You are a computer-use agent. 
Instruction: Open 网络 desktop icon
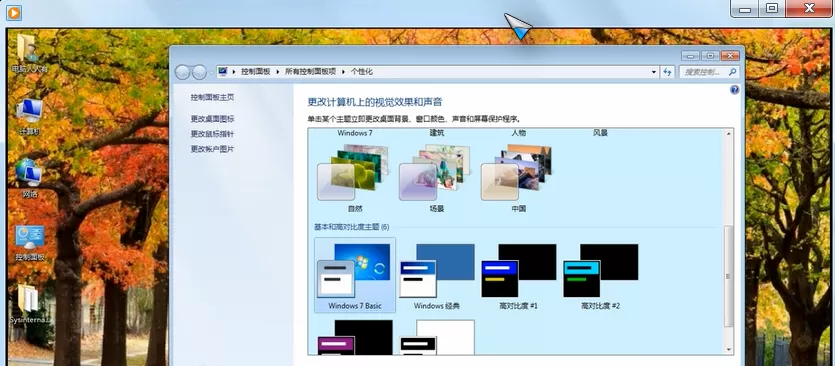[29, 179]
